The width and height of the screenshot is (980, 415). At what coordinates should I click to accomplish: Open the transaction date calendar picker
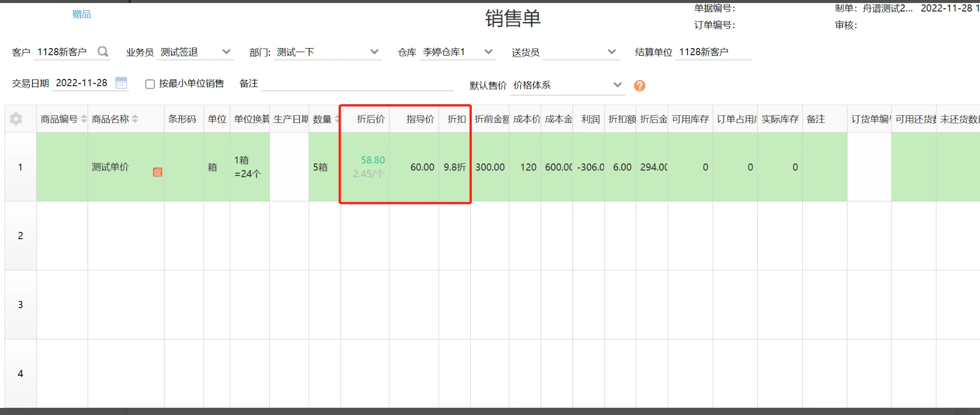coord(121,82)
